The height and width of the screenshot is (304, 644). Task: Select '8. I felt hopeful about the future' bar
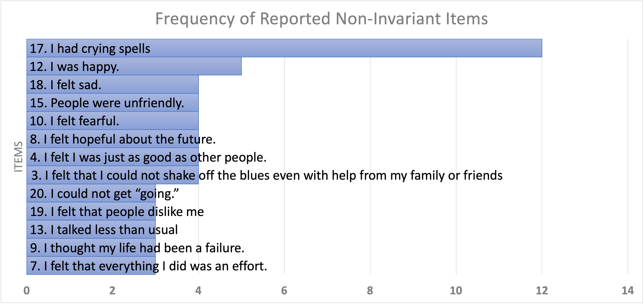(x=112, y=139)
